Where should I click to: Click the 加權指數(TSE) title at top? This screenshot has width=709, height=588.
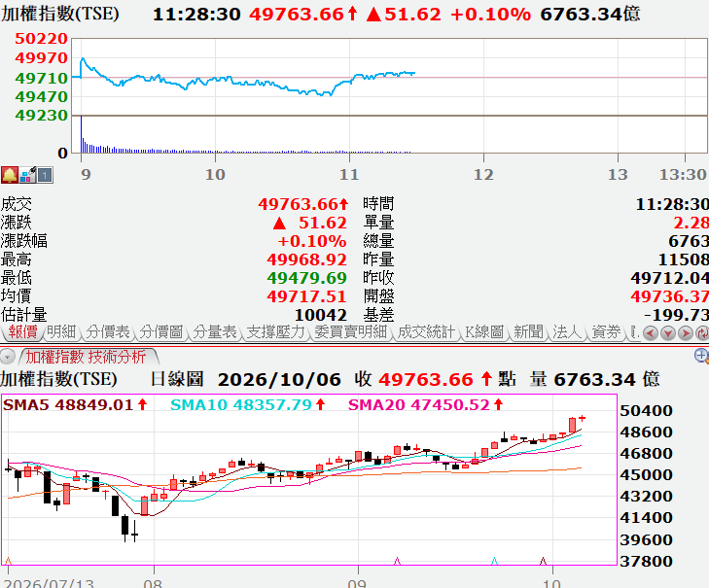59,14
